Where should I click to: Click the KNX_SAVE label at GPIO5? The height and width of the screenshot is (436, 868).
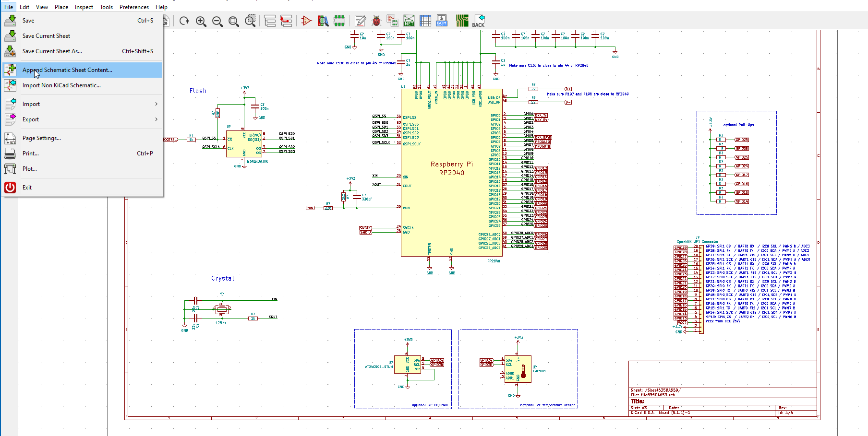(x=543, y=137)
